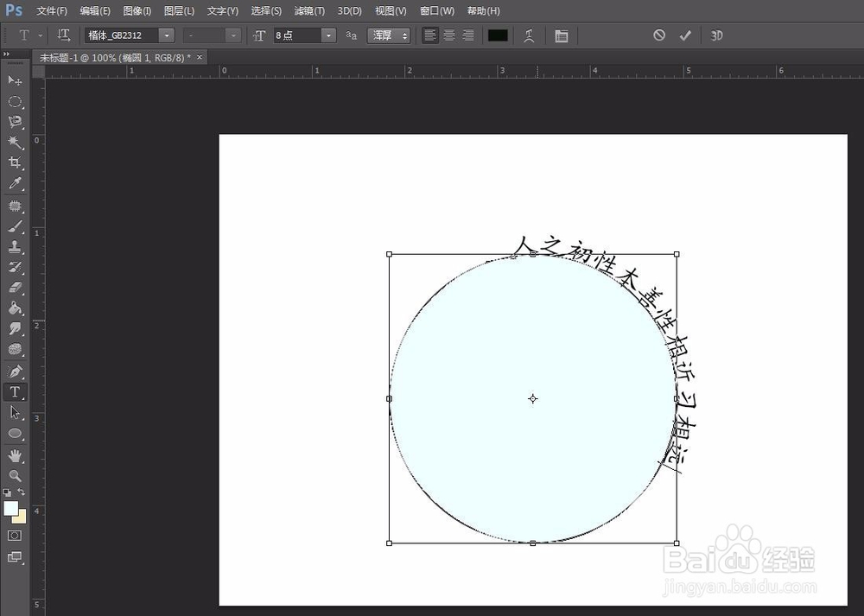The image size is (864, 616).
Task: Open the 图层(L) menu
Action: (179, 11)
